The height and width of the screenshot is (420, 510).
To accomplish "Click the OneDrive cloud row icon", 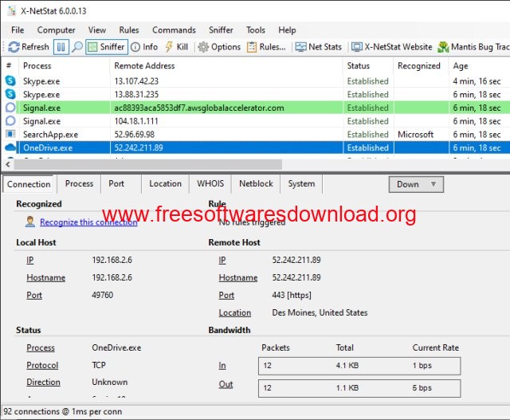I will pos(10,147).
